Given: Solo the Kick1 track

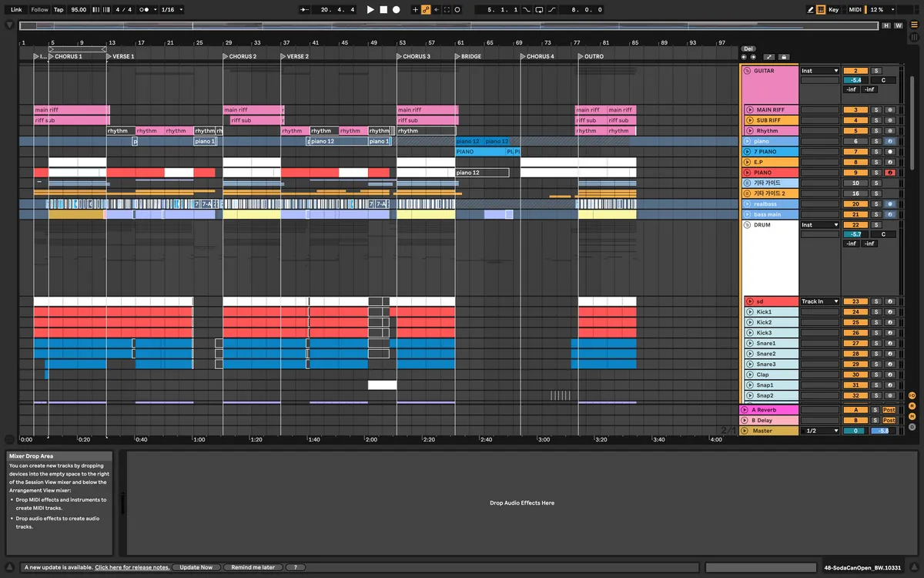Looking at the screenshot, I should click(875, 312).
